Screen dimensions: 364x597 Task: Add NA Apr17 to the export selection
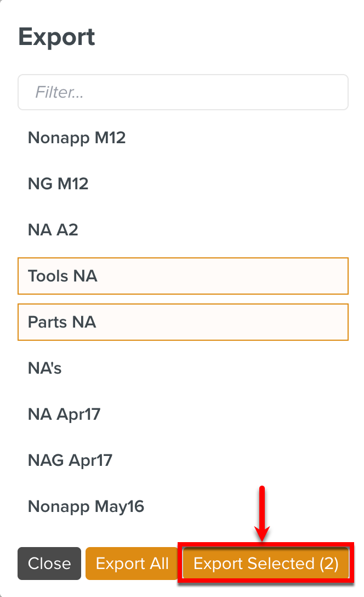tap(64, 414)
